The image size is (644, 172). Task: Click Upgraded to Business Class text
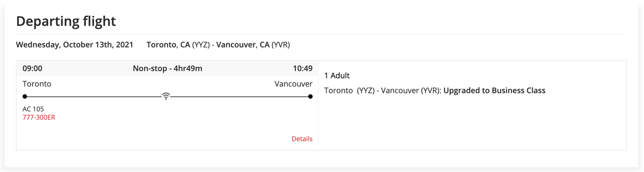coord(494,90)
